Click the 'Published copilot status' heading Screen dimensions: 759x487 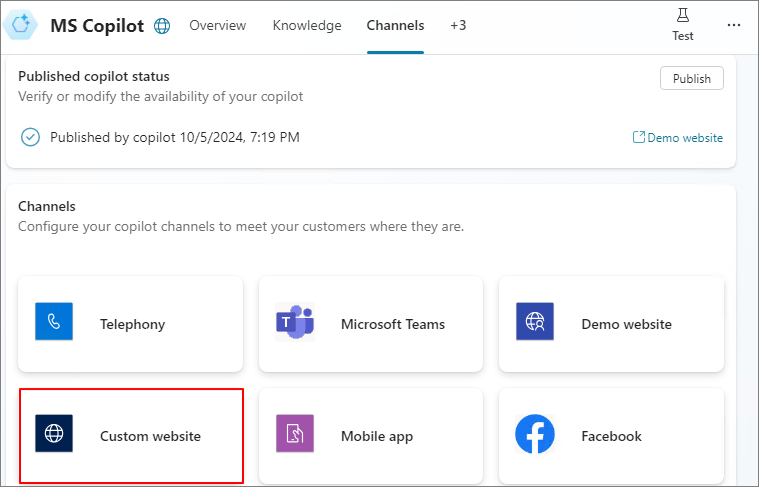[94, 76]
